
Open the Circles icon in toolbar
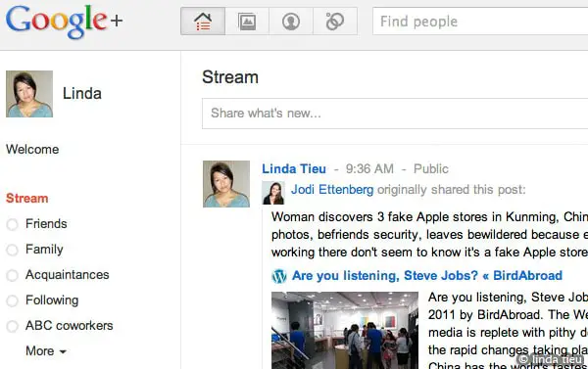click(335, 22)
